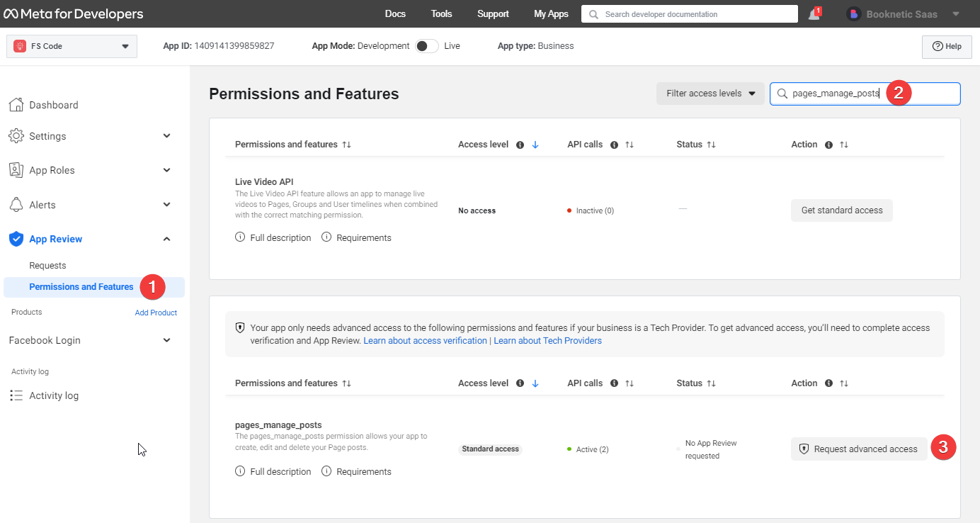This screenshot has height=523, width=980.
Task: Expand the Facebook Login product section
Action: point(167,340)
